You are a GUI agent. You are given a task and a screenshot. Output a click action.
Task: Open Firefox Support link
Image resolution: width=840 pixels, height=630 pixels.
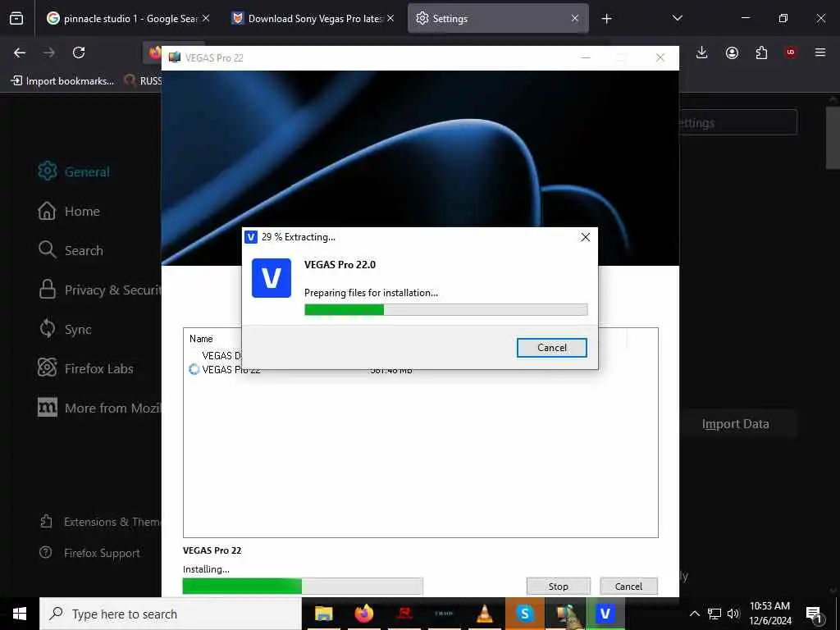click(x=89, y=553)
